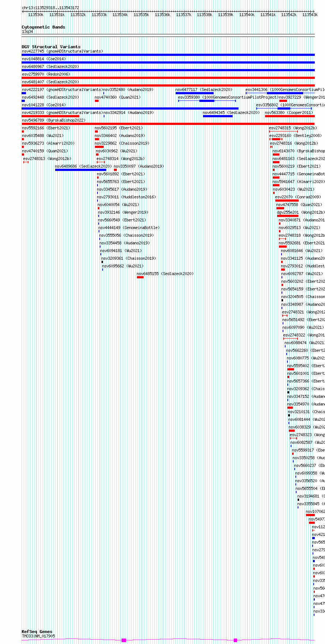Select nsv3352480 (Audano2019) label
Screen dimensions: 325x644
[x=128, y=89]
